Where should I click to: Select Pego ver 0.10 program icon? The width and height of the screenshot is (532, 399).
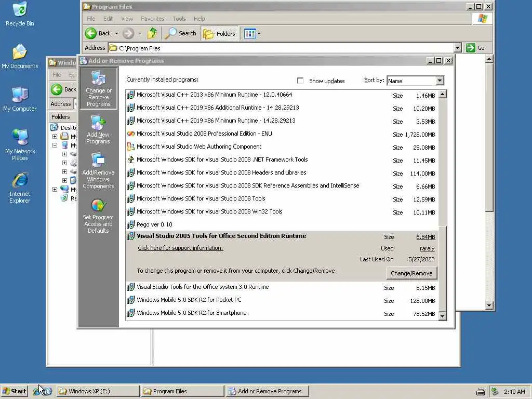(130, 224)
